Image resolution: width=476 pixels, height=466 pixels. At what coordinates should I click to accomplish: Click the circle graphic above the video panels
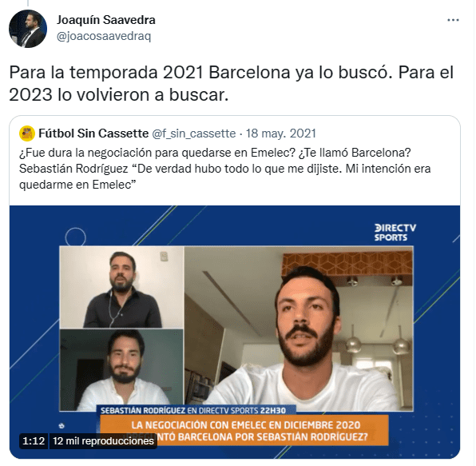[76, 237]
